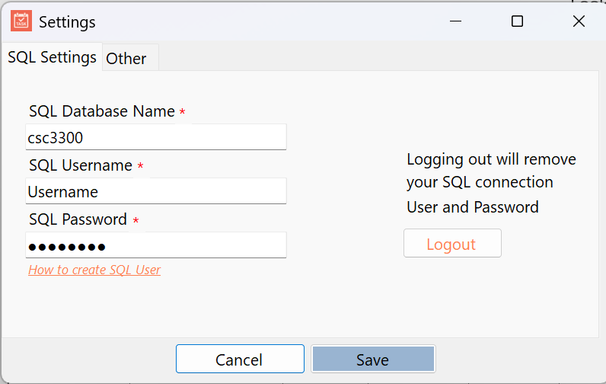
Task: Click the SQL Password label text
Action: click(x=78, y=219)
